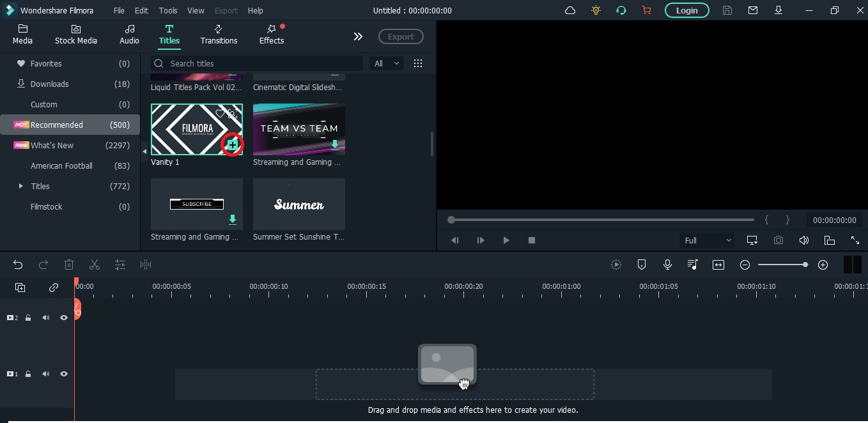Image resolution: width=868 pixels, height=423 pixels.
Task: Switch to the Stock Media tab
Action: [76, 35]
